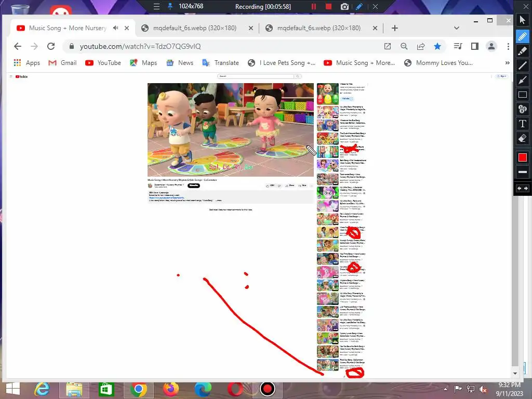
Task: Open the Chrome profile avatar
Action: point(491,46)
